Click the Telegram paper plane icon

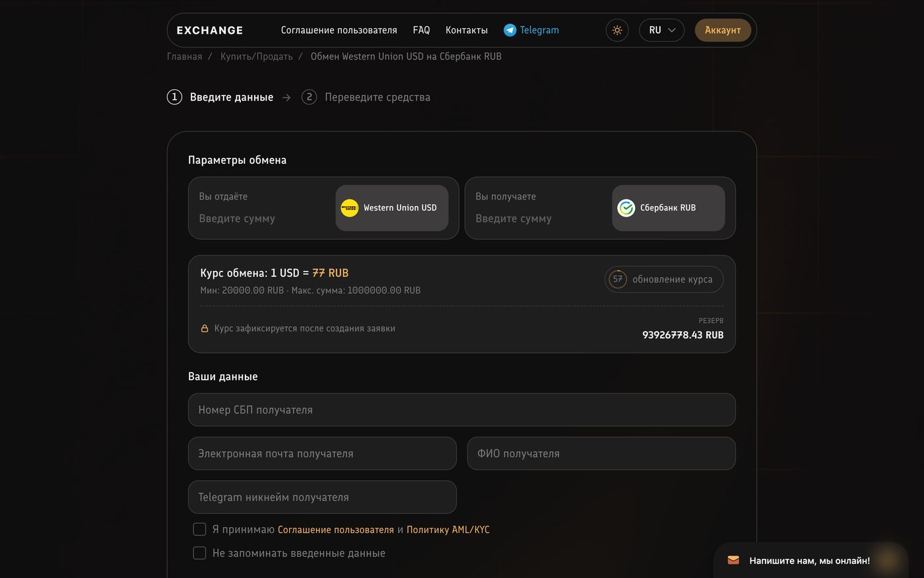pos(510,30)
